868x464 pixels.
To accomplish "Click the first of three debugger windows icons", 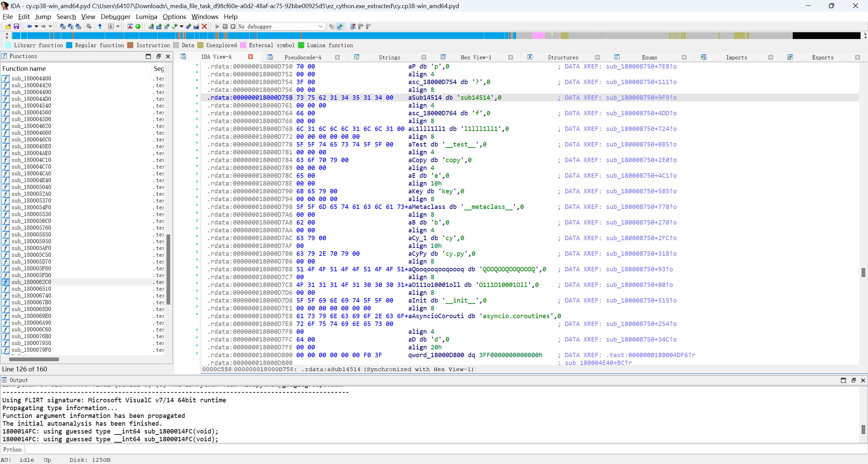I will (x=353, y=26).
